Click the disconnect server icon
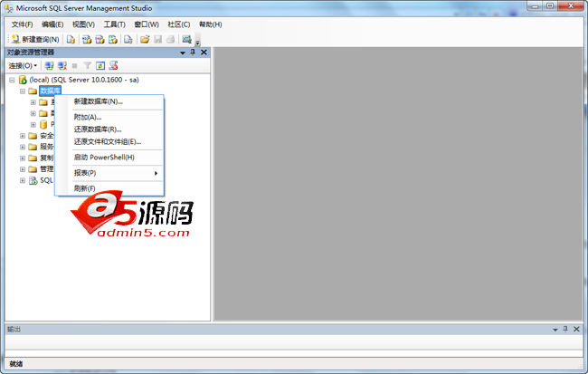588x374 pixels. (x=62, y=66)
